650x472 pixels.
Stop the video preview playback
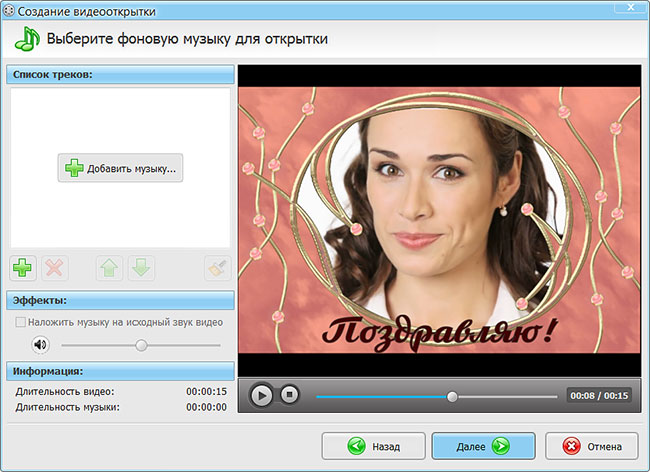click(289, 395)
